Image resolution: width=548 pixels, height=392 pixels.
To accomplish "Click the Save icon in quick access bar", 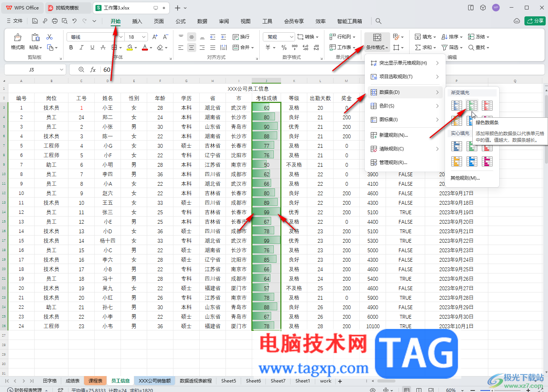I will tap(35, 21).
